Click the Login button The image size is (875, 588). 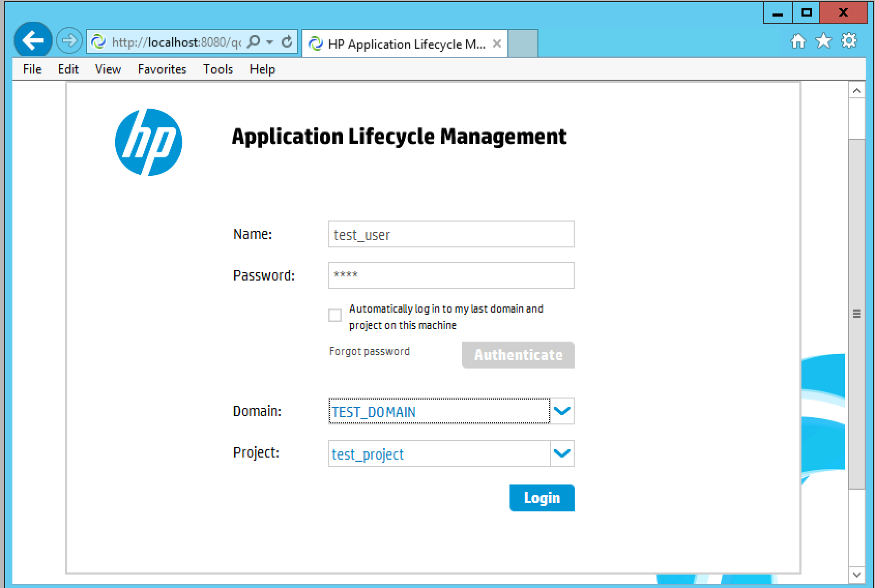click(x=542, y=498)
